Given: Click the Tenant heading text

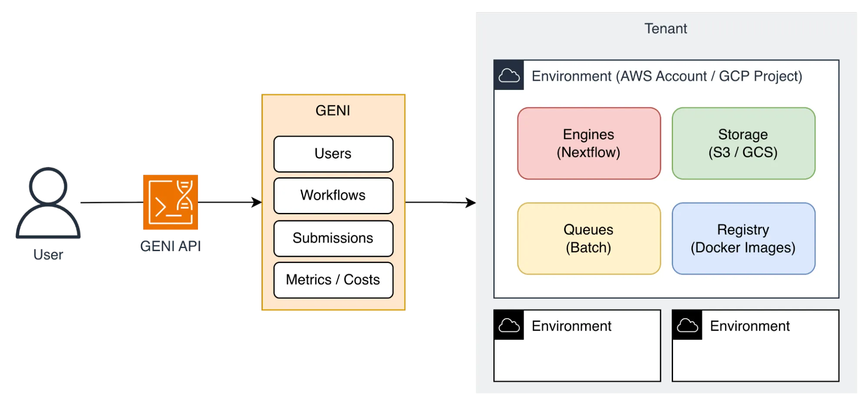Looking at the screenshot, I should coord(666,29).
